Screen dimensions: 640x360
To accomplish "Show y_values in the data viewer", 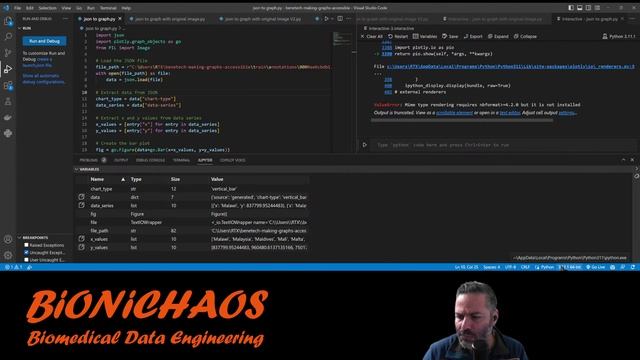I will tap(82, 247).
